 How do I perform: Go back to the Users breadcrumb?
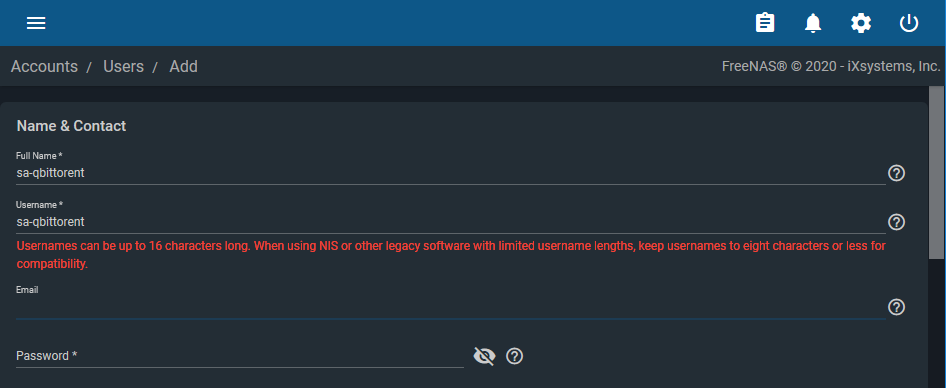coord(123,66)
